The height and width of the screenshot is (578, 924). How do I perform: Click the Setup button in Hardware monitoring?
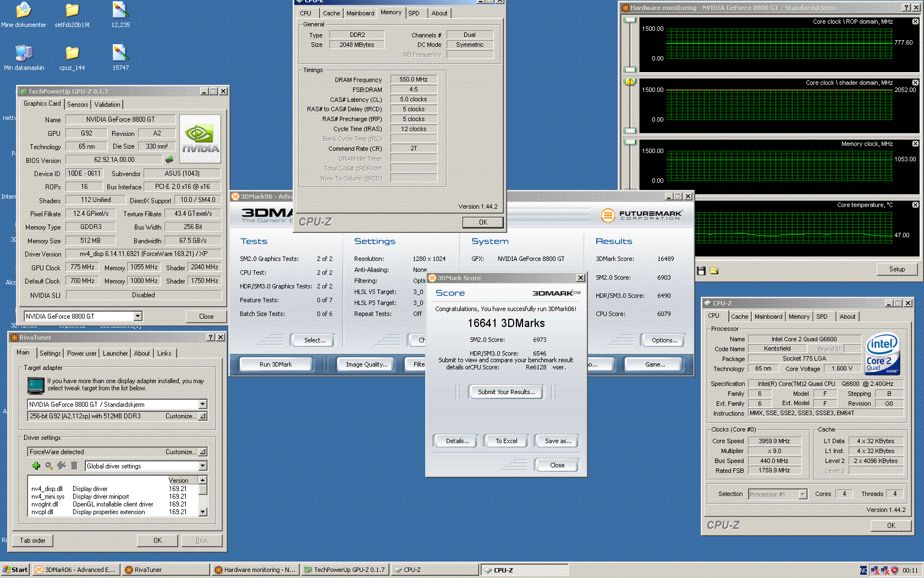coord(897,269)
